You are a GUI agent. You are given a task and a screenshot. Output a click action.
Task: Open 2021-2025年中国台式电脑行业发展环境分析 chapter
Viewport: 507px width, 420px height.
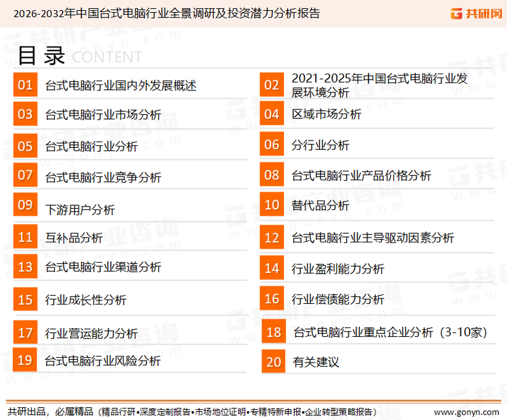point(379,85)
